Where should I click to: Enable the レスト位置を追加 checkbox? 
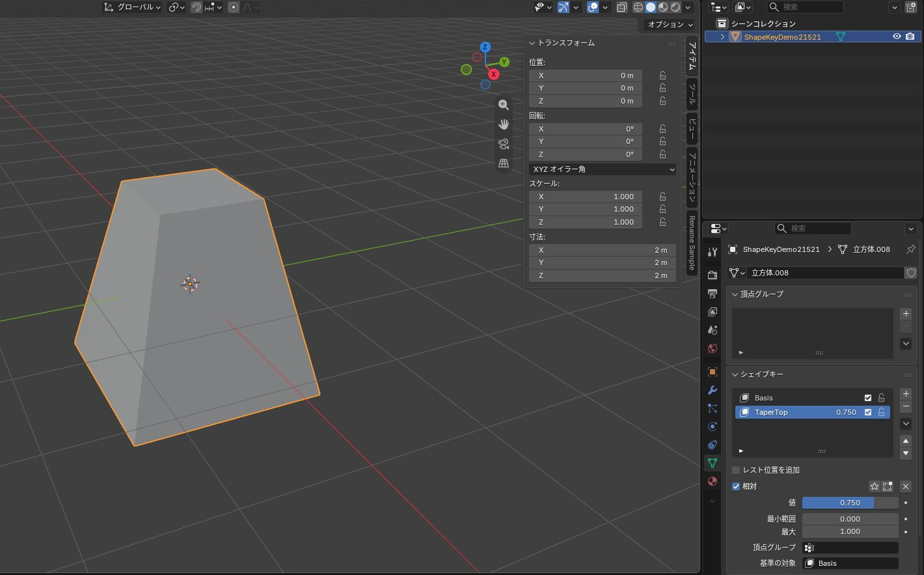736,470
